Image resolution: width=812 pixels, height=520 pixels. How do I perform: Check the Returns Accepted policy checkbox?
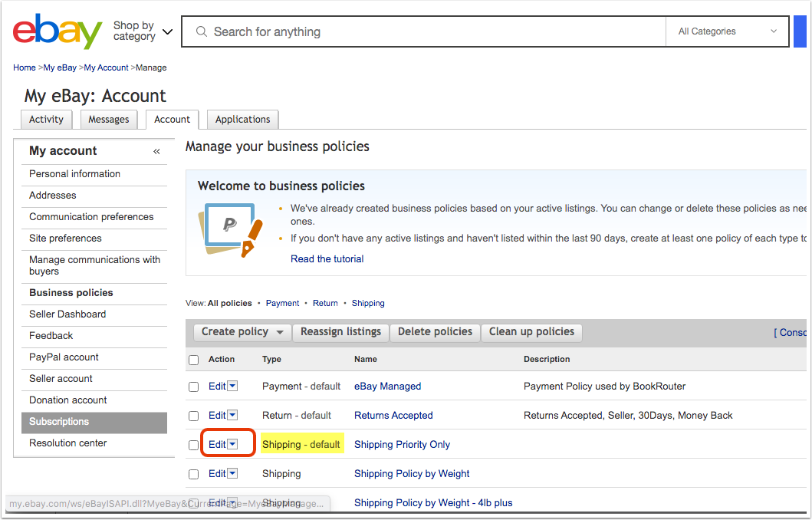point(194,416)
